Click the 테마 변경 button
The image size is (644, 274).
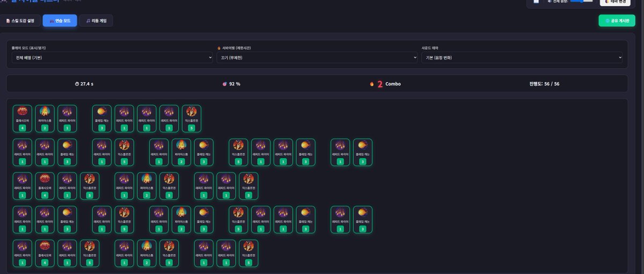click(x=614, y=2)
